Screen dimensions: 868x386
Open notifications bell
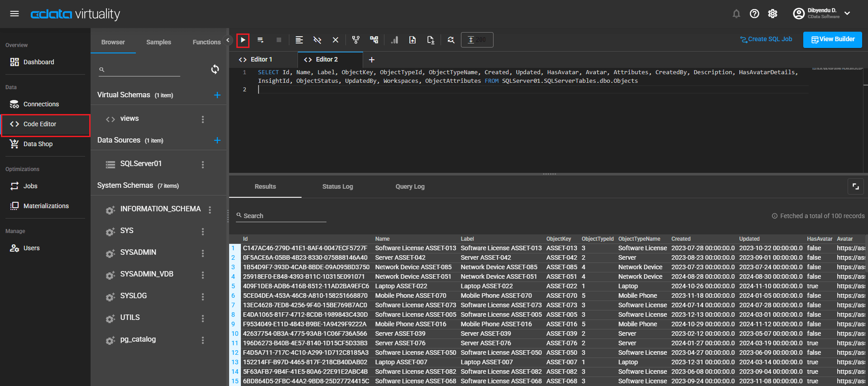736,14
